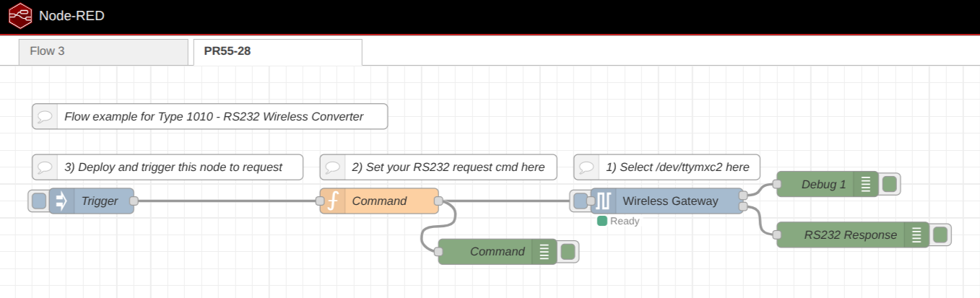Switch to the Flow 3 tab
This screenshot has width=980, height=298.
coord(103,52)
